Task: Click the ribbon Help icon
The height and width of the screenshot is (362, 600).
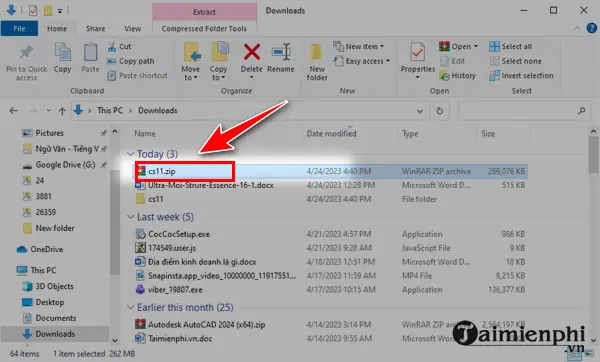Action: tap(592, 28)
